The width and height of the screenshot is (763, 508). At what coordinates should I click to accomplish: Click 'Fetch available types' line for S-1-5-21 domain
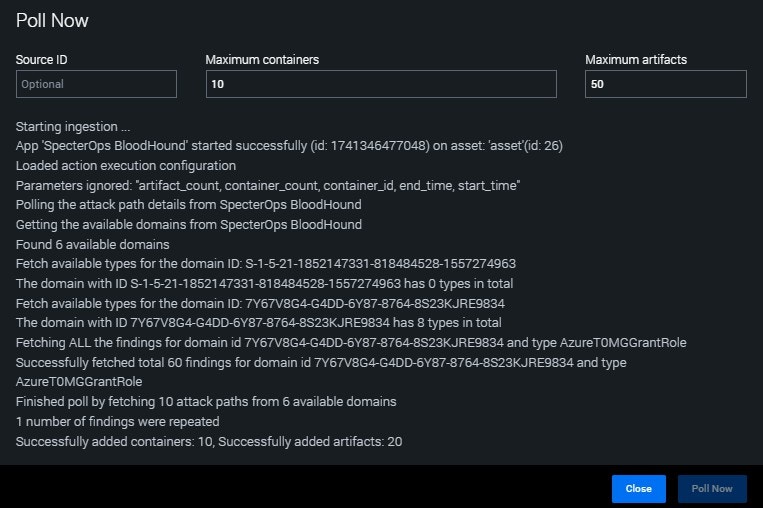point(266,264)
